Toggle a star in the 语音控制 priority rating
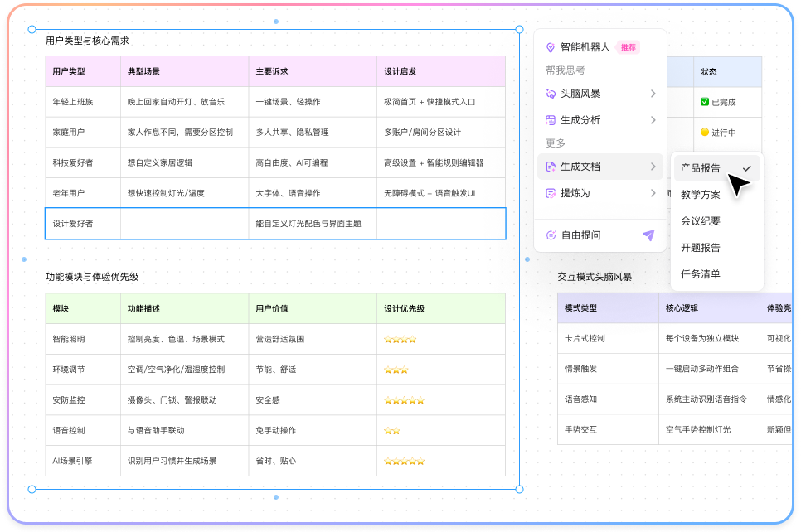 (x=391, y=430)
